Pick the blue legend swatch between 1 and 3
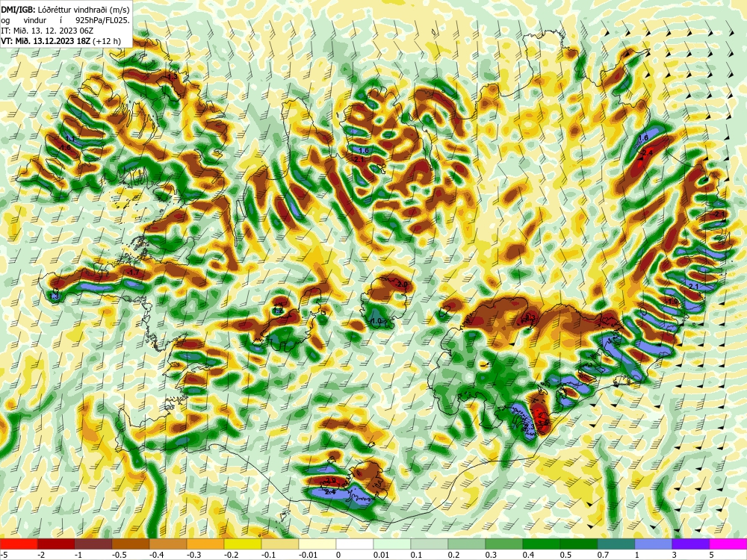Screen dimensions: 747x560 (x=653, y=544)
